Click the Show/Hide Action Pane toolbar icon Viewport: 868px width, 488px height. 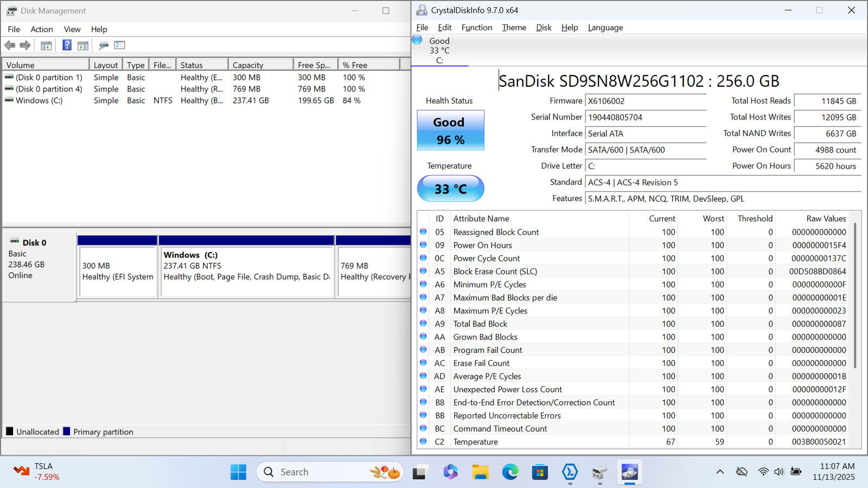83,46
